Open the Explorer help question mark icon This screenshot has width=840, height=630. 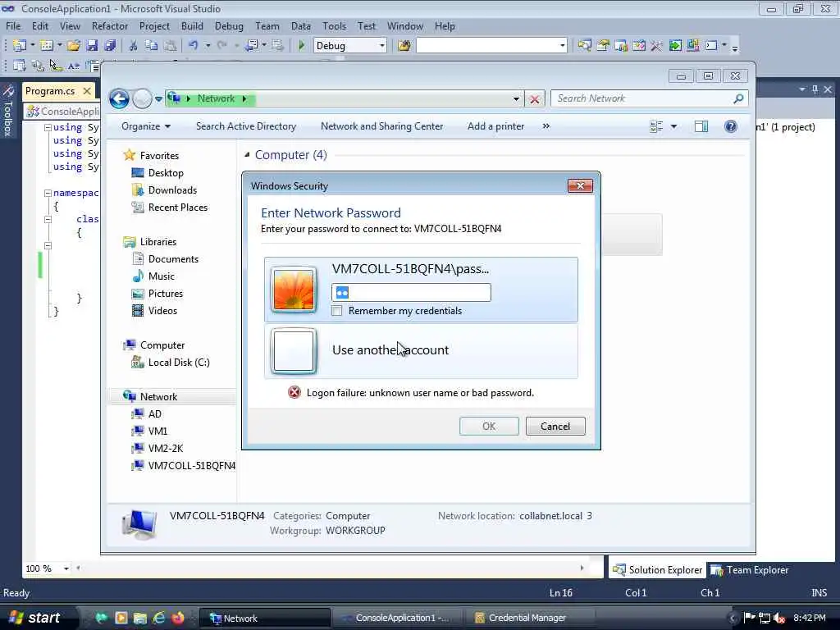click(x=731, y=126)
